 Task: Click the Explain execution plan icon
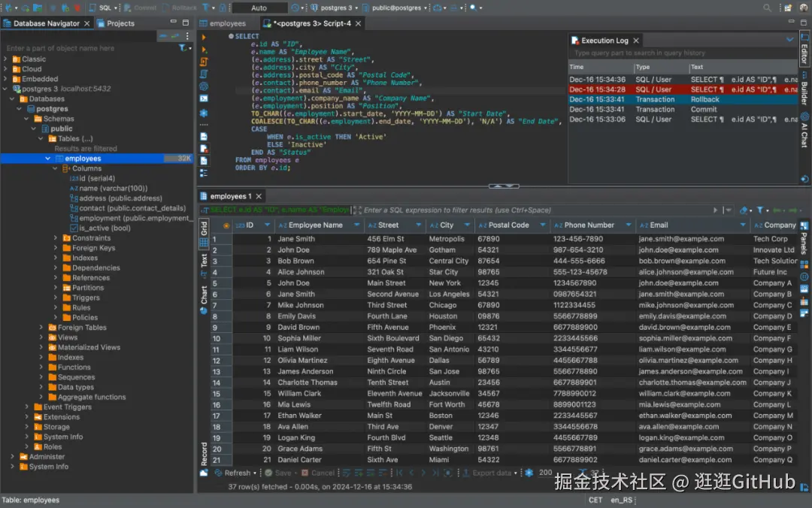pyautogui.click(x=204, y=74)
